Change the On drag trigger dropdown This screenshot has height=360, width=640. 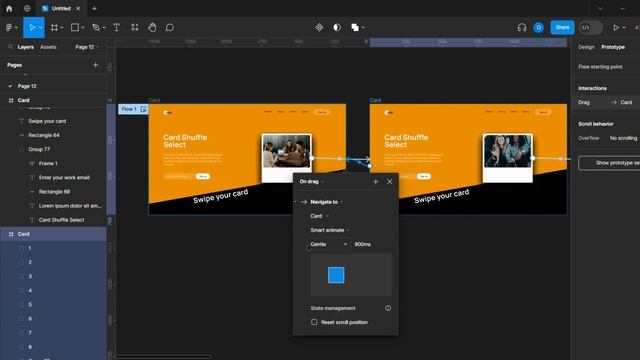point(312,181)
